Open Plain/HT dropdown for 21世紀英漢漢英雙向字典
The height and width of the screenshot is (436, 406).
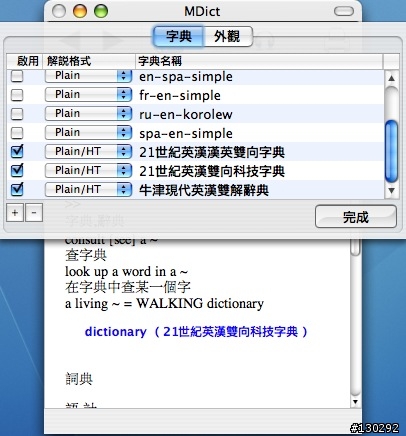click(88, 152)
